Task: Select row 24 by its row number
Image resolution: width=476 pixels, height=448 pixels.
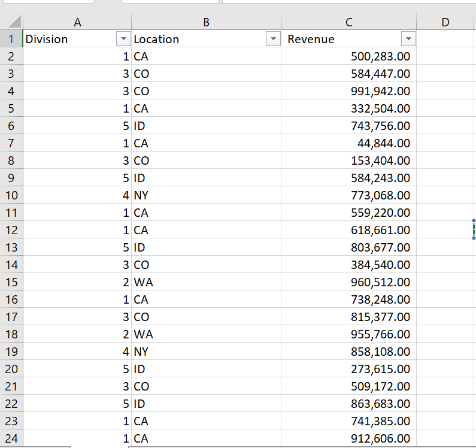Action: (x=11, y=438)
